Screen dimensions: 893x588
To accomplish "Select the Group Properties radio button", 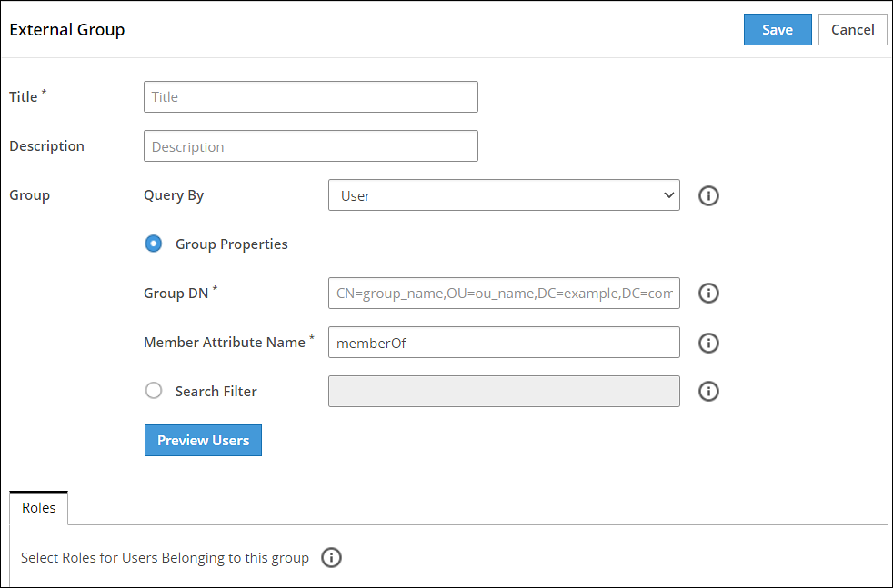I will pos(153,244).
